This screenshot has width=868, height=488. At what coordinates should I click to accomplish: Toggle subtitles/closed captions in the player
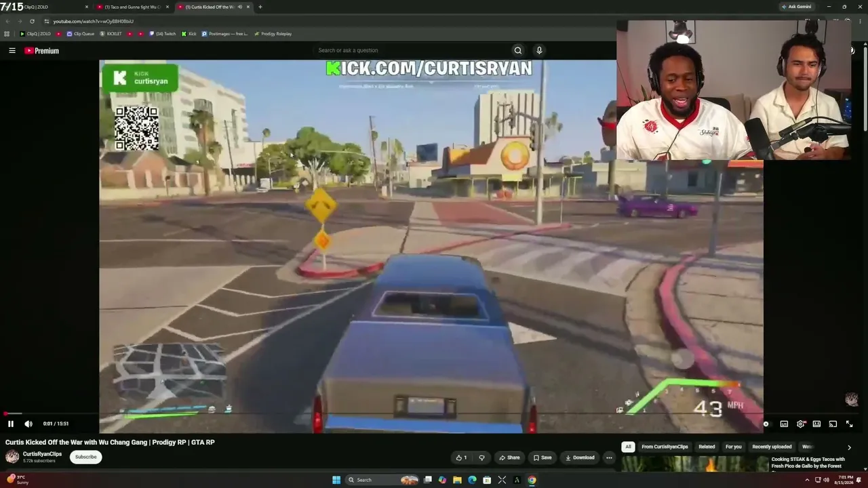click(784, 424)
